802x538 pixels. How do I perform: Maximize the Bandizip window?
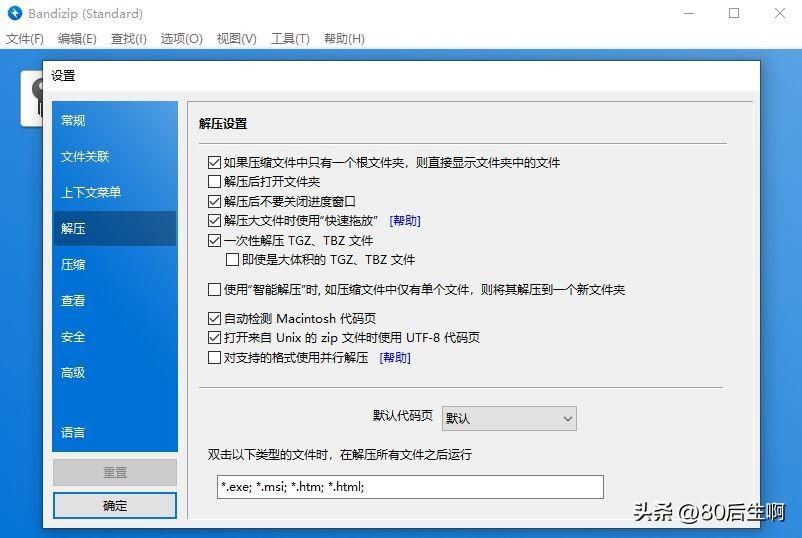tap(734, 13)
